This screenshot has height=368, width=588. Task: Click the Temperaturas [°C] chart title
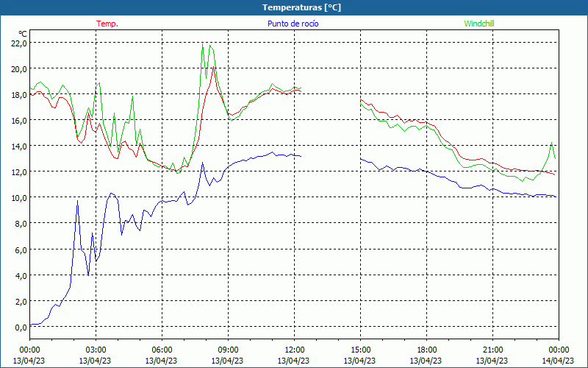point(301,7)
